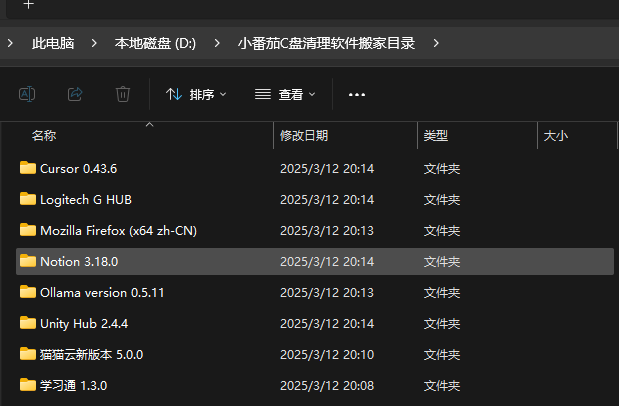Image resolution: width=619 pixels, height=406 pixels.
Task: Select Mozilla Firefox (x64 zh-CN) name
Action: click(x=118, y=231)
